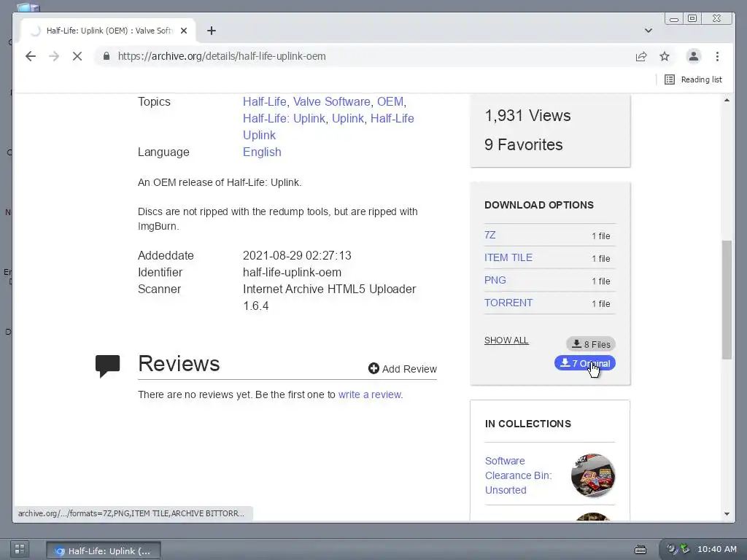Click SHOW ALL download options

tap(506, 341)
